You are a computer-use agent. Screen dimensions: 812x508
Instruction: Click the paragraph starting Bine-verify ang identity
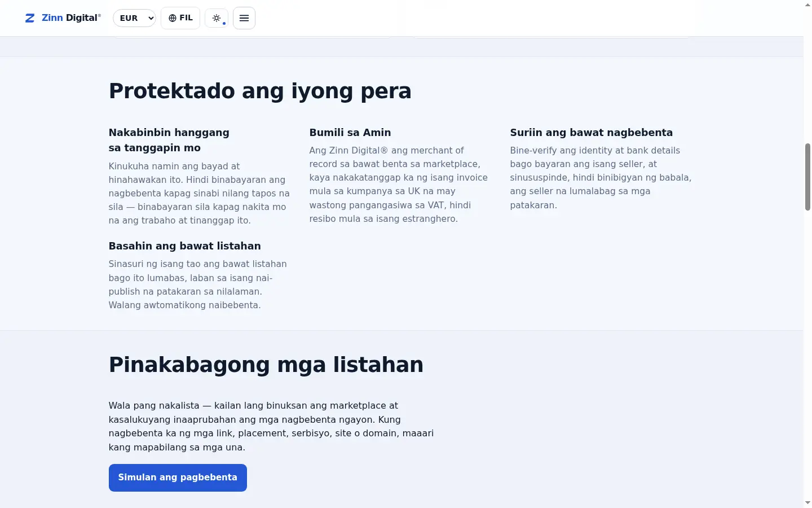pos(601,178)
